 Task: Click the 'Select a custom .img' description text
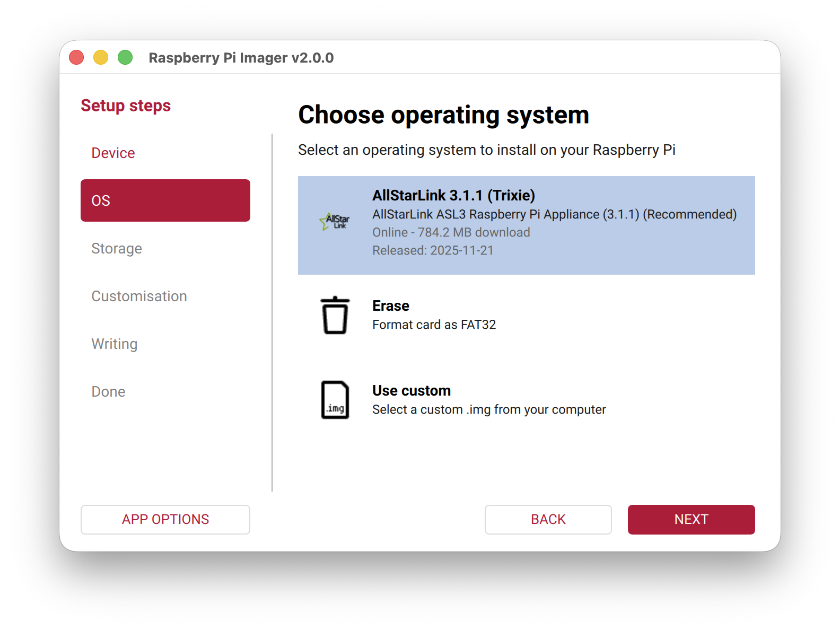(488, 409)
